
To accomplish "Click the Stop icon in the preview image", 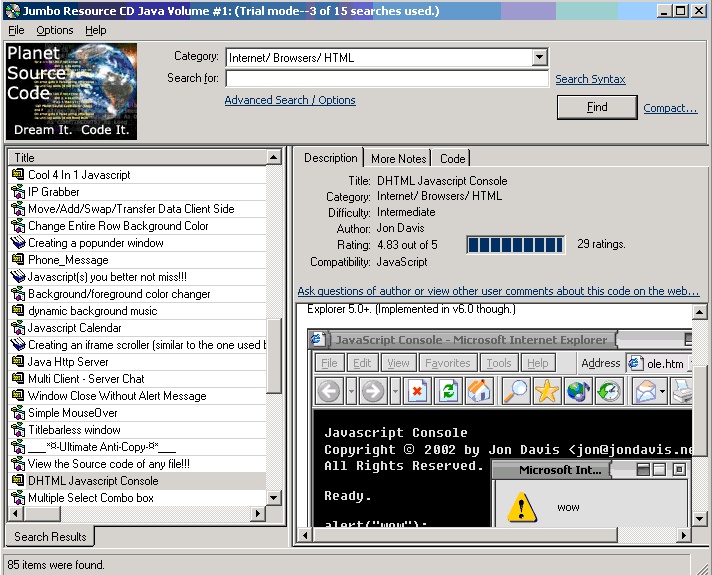I will point(417,391).
